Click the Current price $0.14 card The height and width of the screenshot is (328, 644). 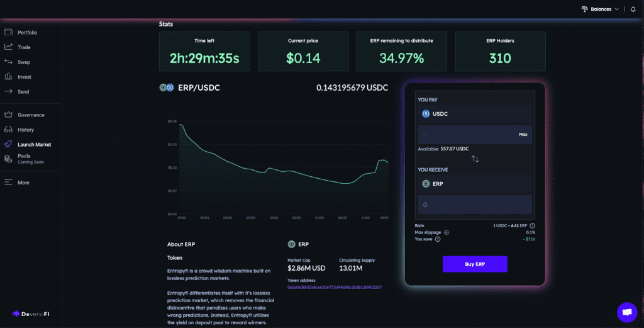point(303,52)
